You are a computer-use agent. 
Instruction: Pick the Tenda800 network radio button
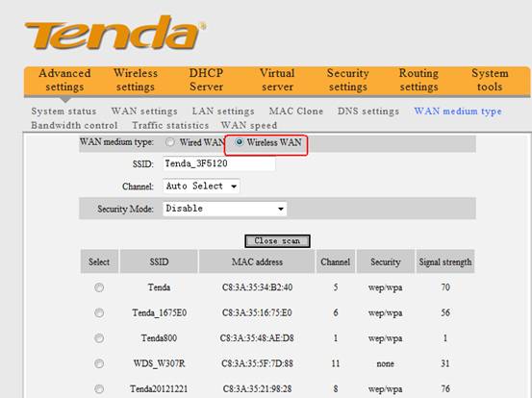coord(99,338)
